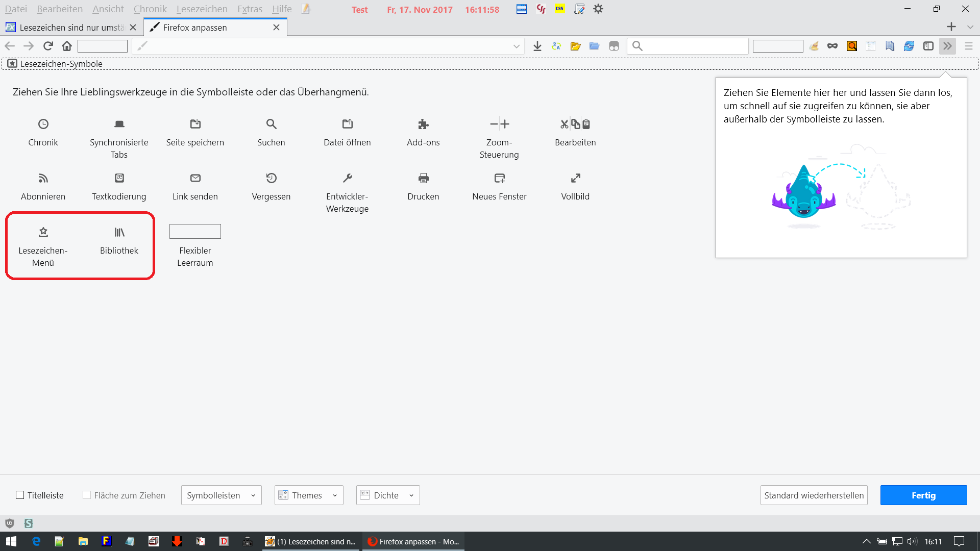980x551 pixels.
Task: Open the Symbolleisten dropdown
Action: point(221,495)
